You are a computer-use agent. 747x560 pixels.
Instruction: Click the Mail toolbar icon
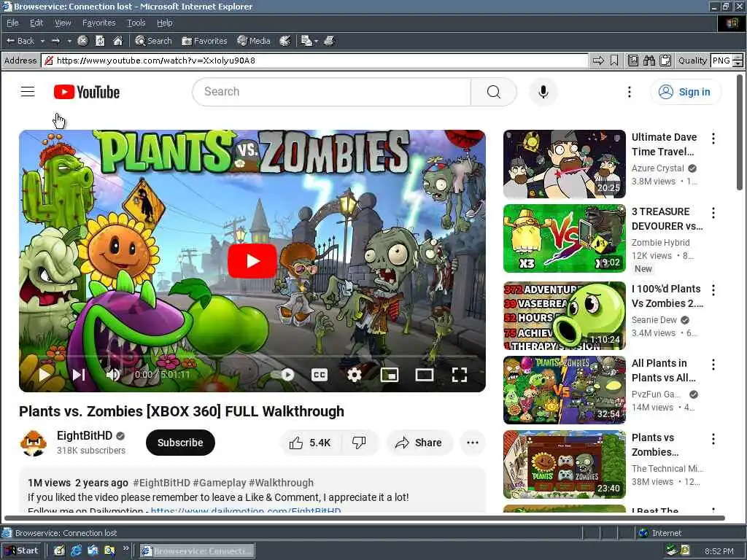pos(306,41)
